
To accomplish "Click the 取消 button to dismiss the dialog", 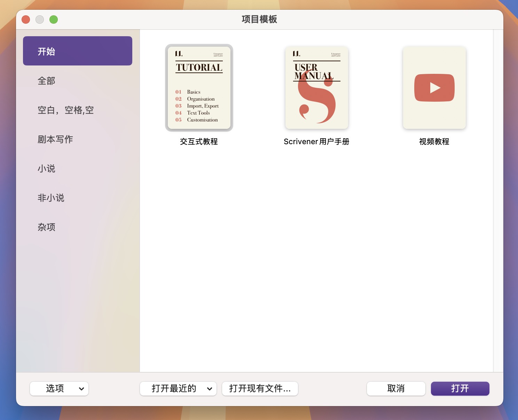I will click(396, 388).
